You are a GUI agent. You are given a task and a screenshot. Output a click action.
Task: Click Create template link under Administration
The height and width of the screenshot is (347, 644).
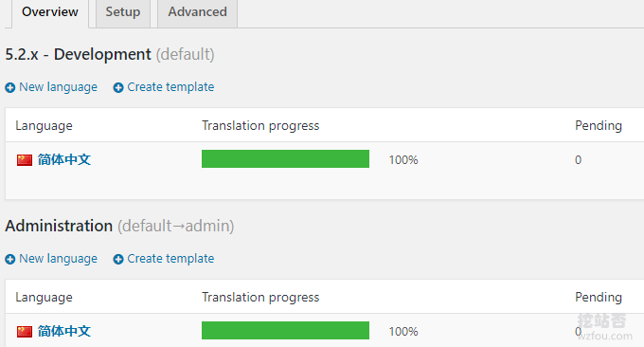170,259
